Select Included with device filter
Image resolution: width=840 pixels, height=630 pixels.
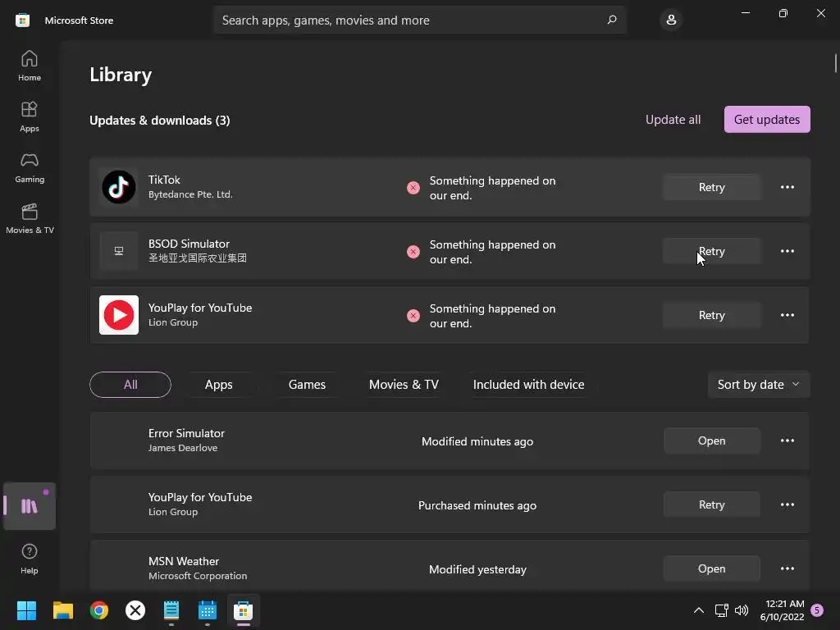click(528, 385)
